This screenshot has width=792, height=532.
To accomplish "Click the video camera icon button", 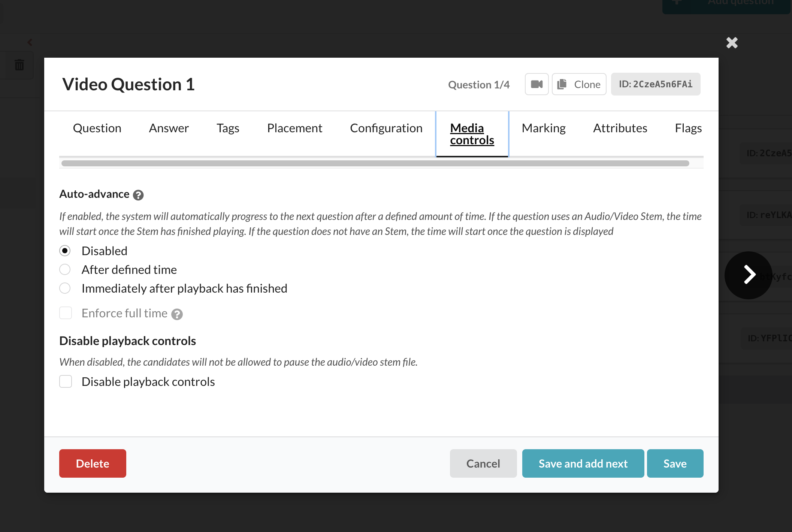I will (536, 84).
